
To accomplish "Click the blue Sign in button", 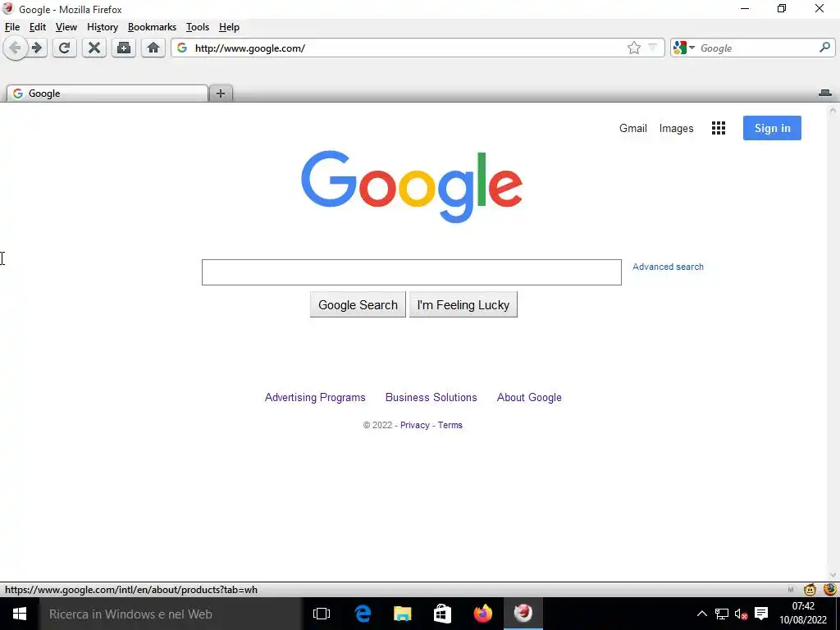I will [x=772, y=128].
